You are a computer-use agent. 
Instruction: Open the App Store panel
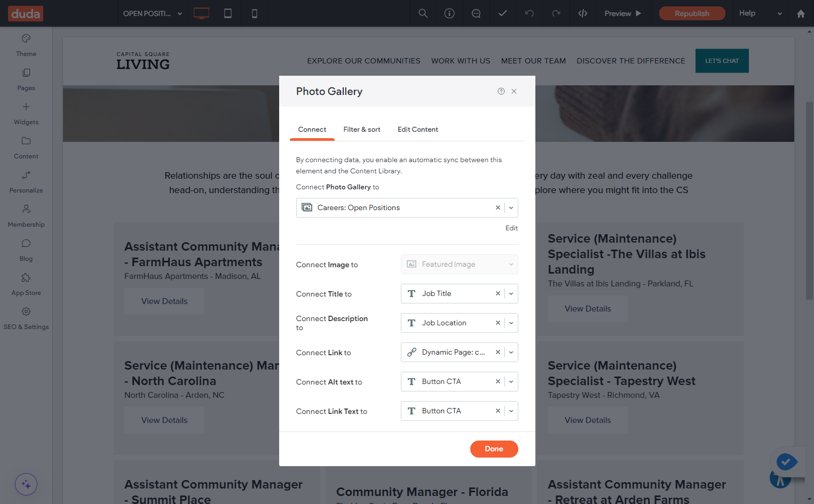coord(26,284)
